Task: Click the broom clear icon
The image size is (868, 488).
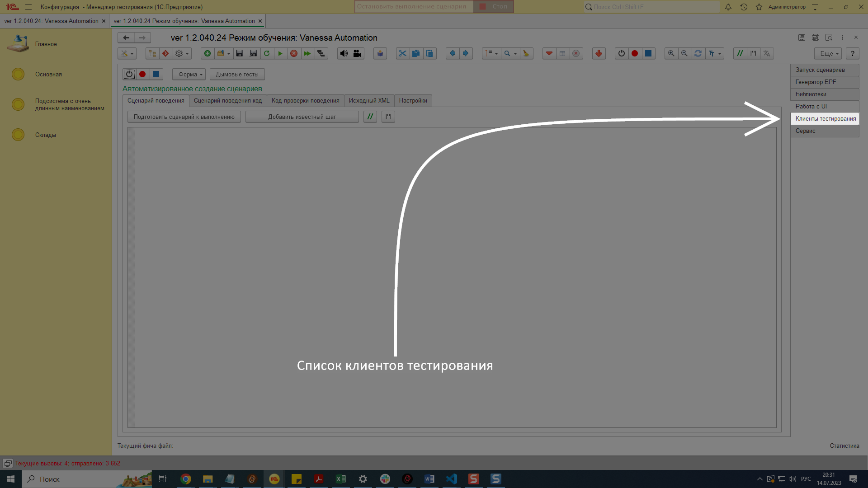Action: tap(526, 53)
